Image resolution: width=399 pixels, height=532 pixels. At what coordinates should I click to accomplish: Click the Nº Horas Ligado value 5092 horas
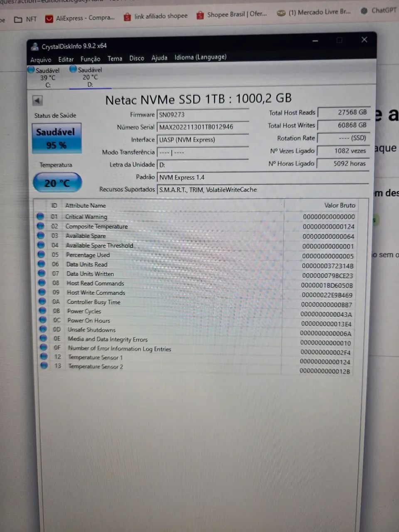click(343, 164)
